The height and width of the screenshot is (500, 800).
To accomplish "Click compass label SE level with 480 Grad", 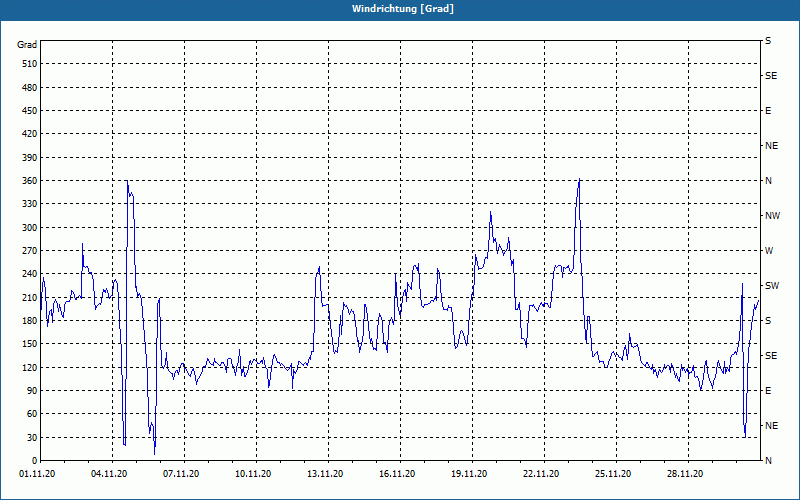I will click(771, 76).
